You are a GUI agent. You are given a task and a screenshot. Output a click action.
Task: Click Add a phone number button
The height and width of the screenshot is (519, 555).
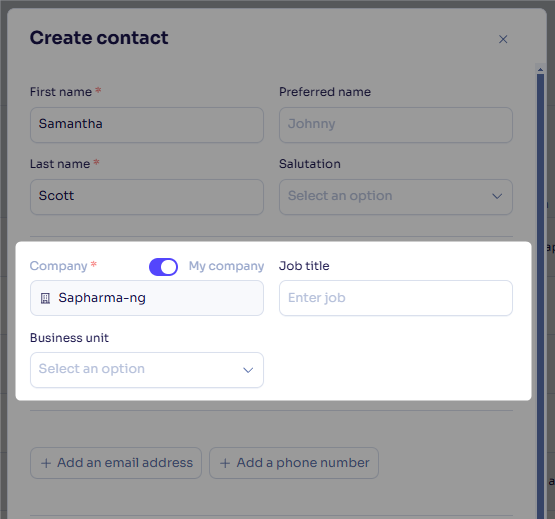pyautogui.click(x=294, y=463)
